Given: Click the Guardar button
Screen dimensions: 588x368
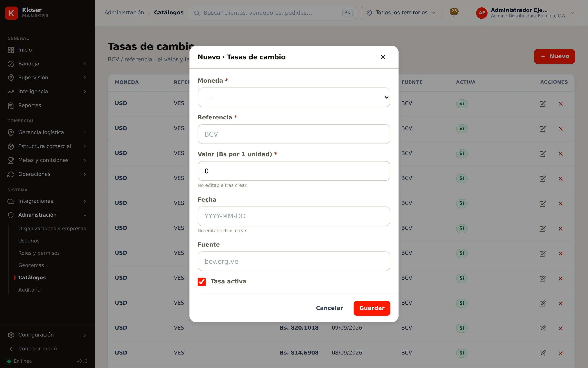Looking at the screenshot, I should [372, 308].
